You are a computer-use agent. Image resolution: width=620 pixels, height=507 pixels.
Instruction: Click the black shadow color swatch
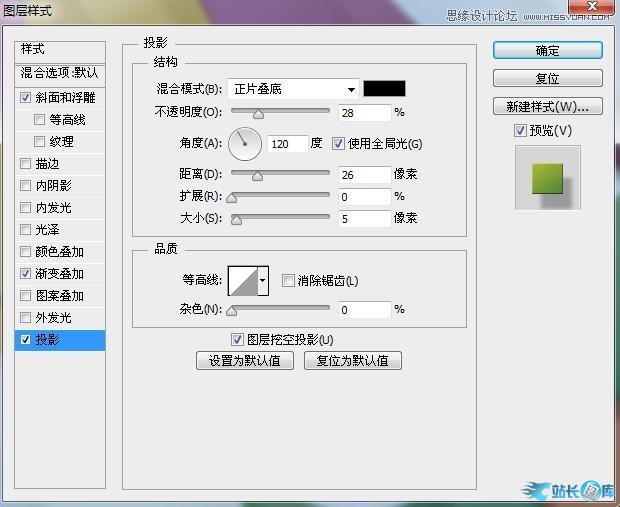coord(384,89)
